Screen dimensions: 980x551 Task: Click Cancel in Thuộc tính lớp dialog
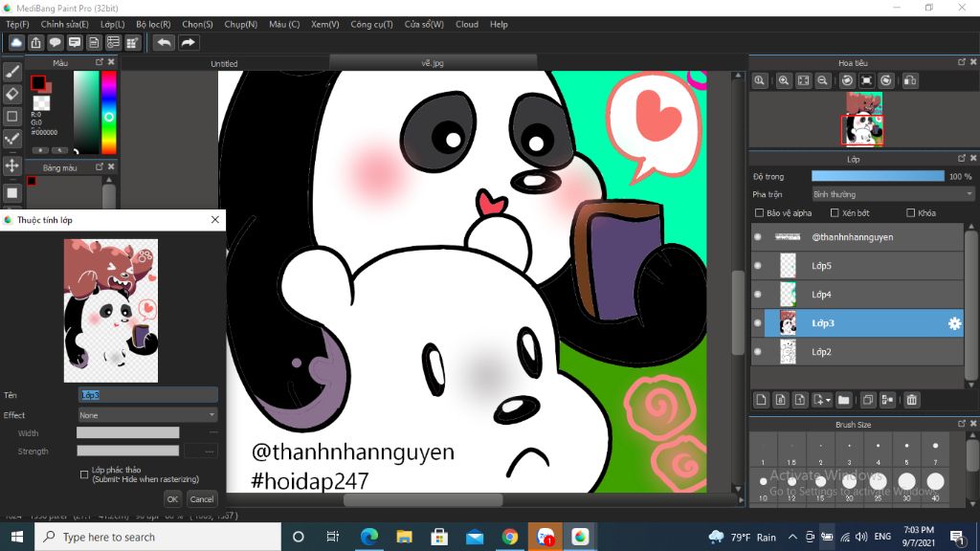tap(201, 499)
